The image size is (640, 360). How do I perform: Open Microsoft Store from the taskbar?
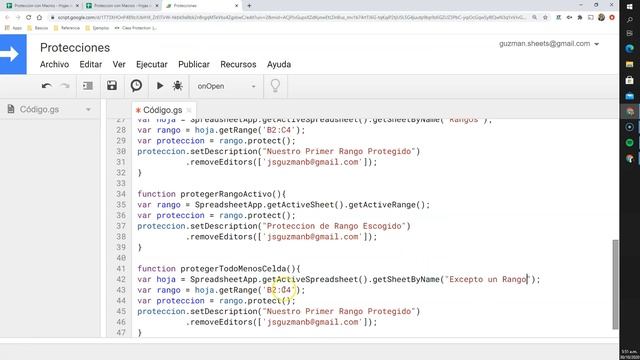(x=629, y=80)
